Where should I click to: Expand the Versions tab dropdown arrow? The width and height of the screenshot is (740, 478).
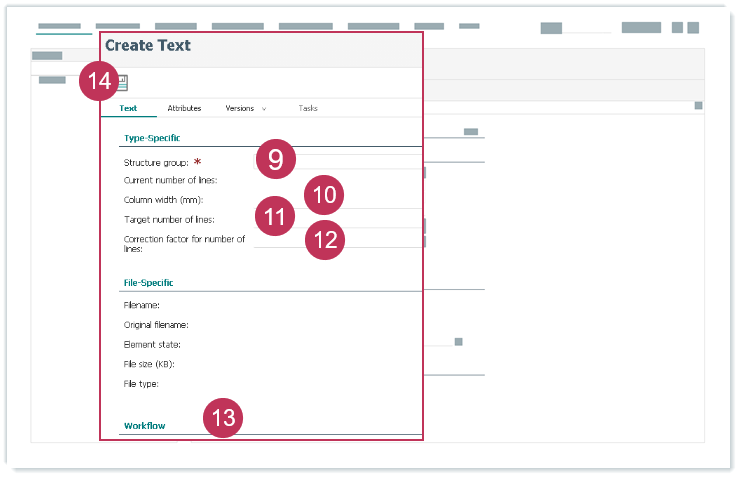click(x=264, y=108)
